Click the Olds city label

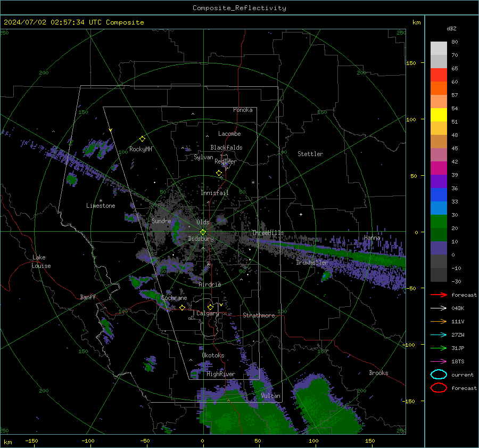coord(203,222)
